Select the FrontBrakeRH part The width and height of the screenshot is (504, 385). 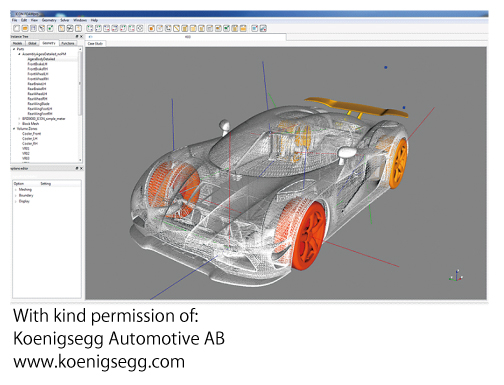point(38,69)
